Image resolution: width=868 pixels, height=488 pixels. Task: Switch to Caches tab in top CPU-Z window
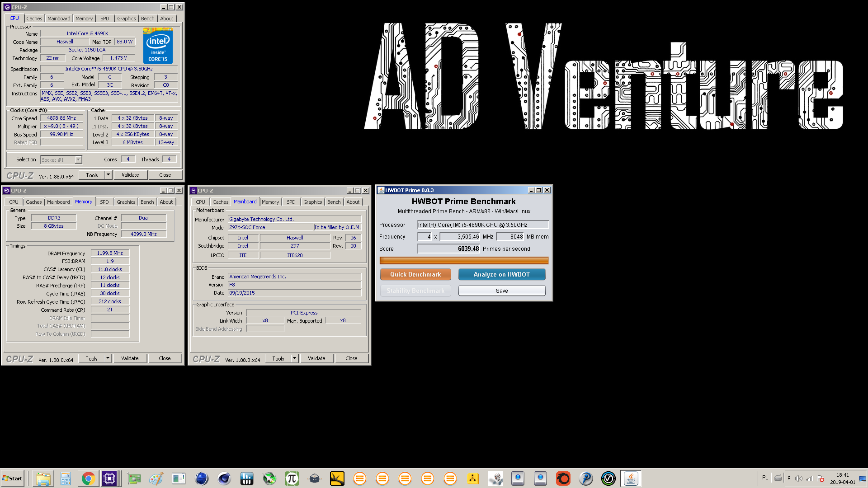point(34,19)
